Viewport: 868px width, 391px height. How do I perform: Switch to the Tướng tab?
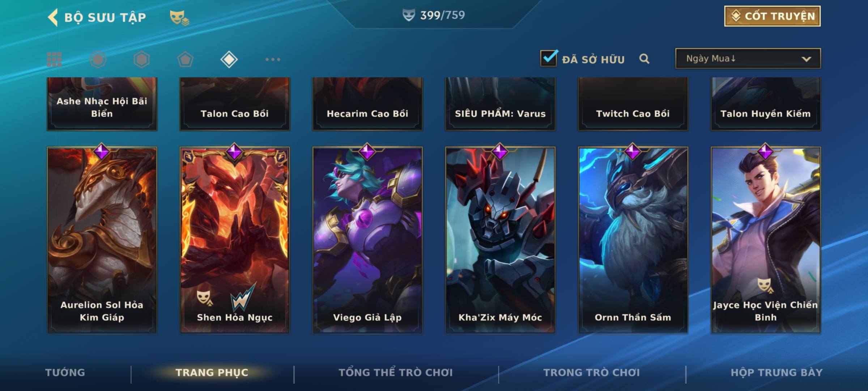point(65,373)
